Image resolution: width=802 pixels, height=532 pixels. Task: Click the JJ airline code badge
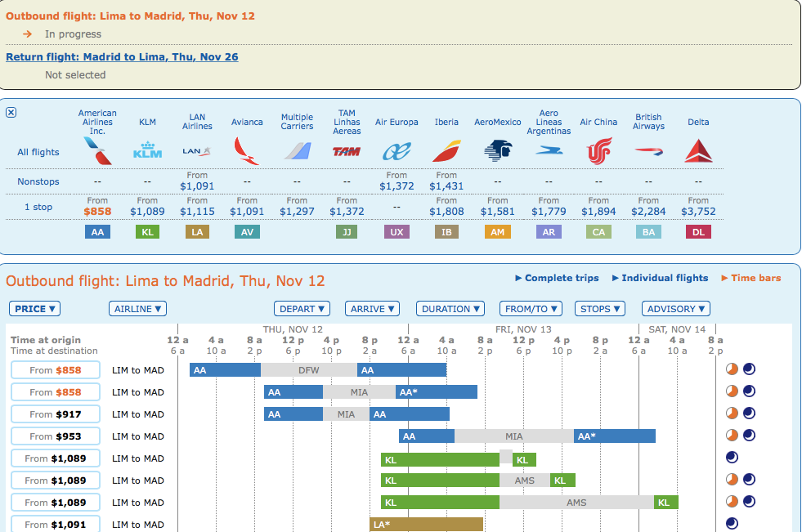click(347, 232)
